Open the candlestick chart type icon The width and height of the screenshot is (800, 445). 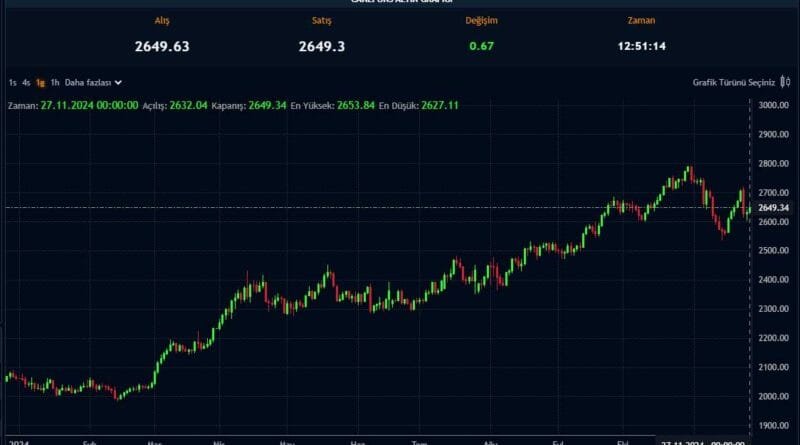(785, 82)
